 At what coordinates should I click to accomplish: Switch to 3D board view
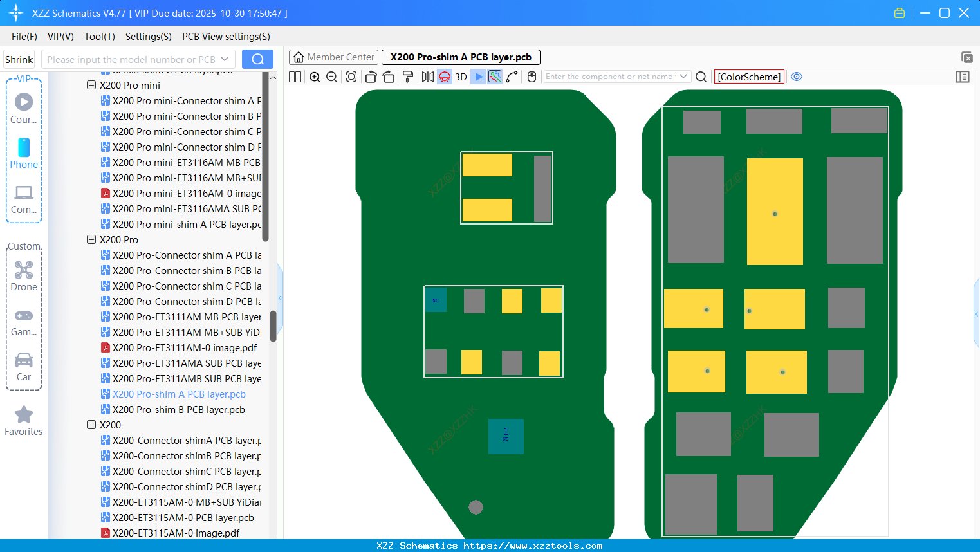[461, 77]
